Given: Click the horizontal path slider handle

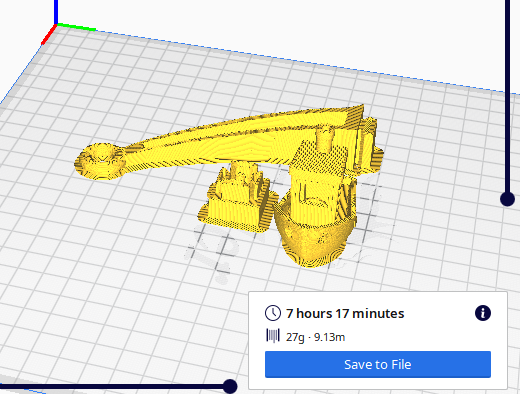Looking at the screenshot, I should (x=230, y=387).
